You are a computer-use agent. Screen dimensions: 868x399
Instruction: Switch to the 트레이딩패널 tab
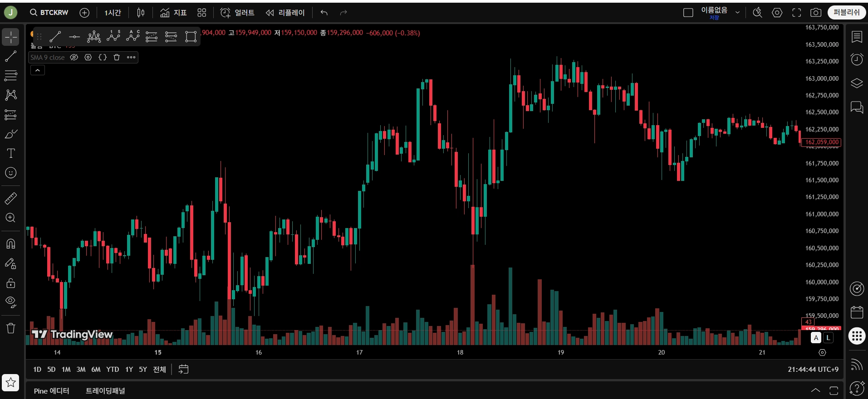tap(105, 391)
